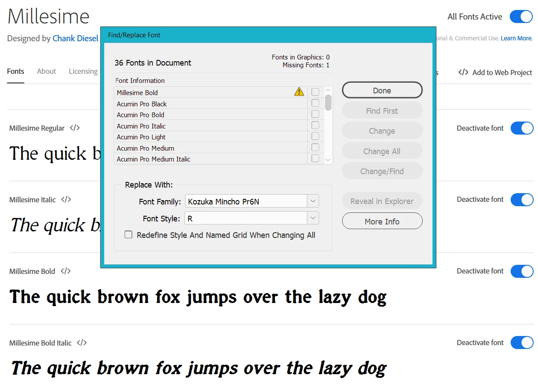Viewport: 538px width, 392px height.
Task: Check the box in Acumin Pro Black row
Action: pos(315,103)
